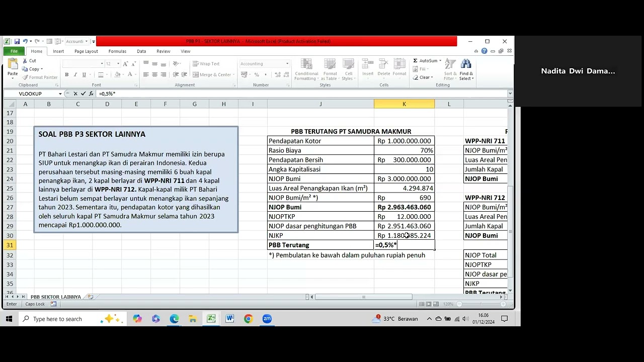Switch to the Data ribbon tab
This screenshot has width=644, height=362.
point(141,51)
